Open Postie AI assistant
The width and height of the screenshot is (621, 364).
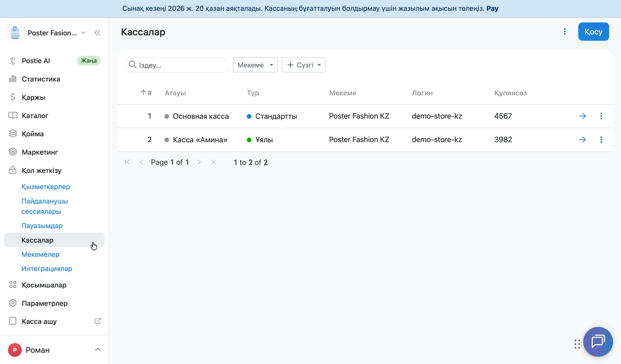coord(55,61)
